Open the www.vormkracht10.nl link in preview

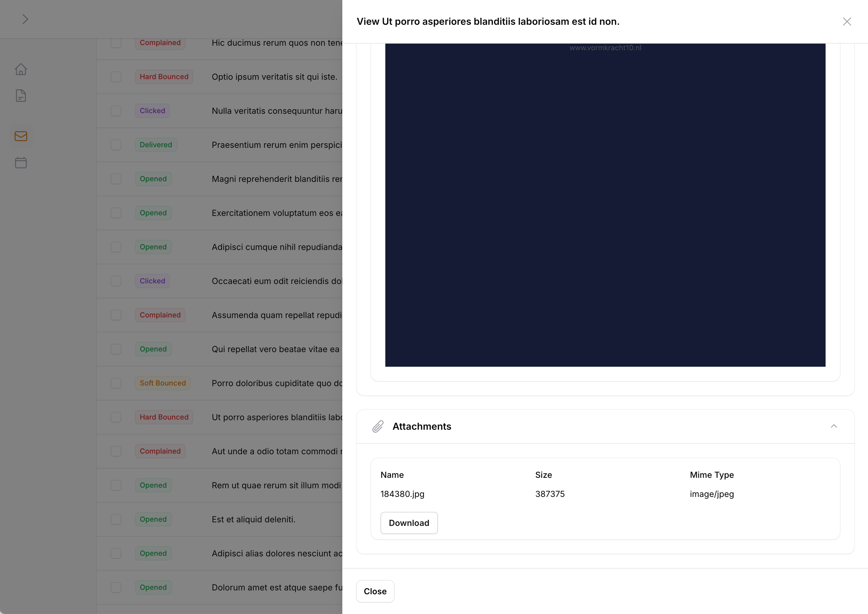[x=605, y=48]
